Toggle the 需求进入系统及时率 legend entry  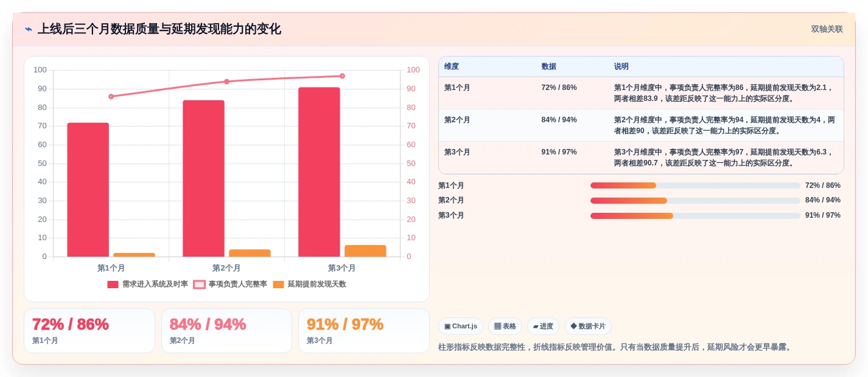147,284
